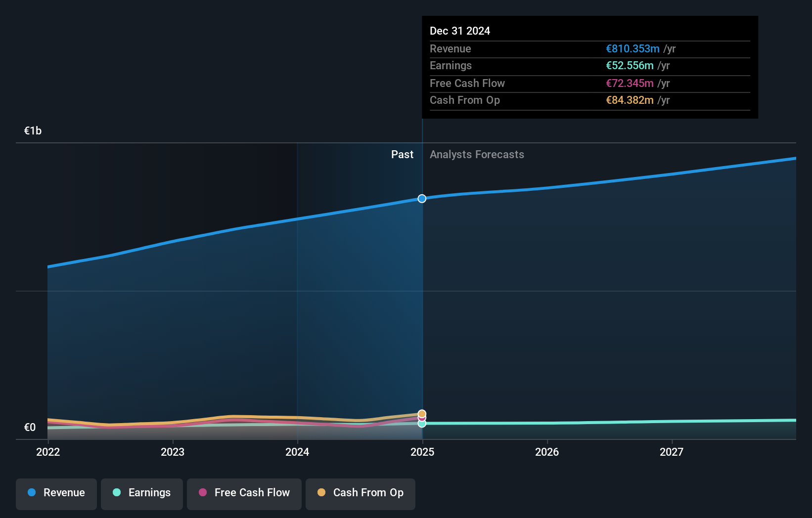Screen dimensions: 812x518
Task: Click the €810.353m revenue value
Action: point(632,49)
